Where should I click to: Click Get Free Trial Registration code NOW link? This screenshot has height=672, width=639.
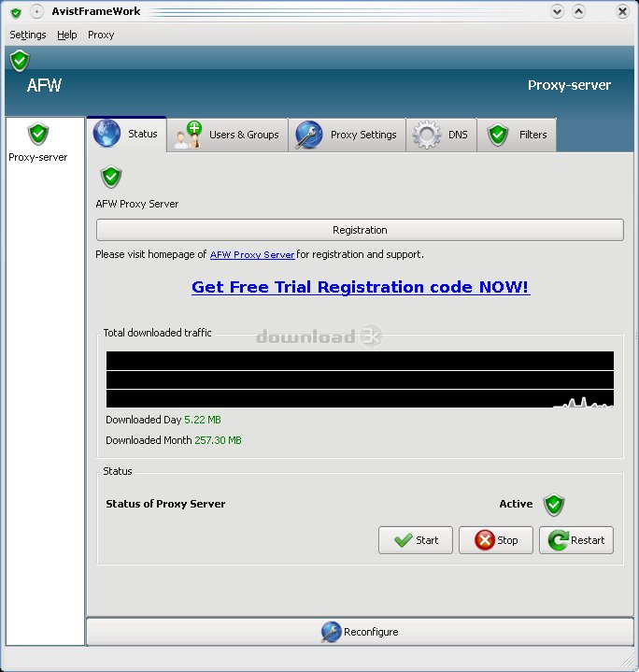coord(361,287)
